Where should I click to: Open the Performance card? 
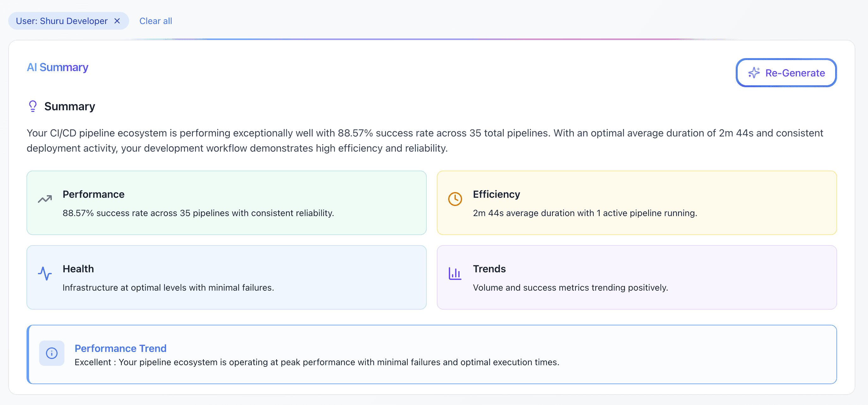(x=226, y=203)
